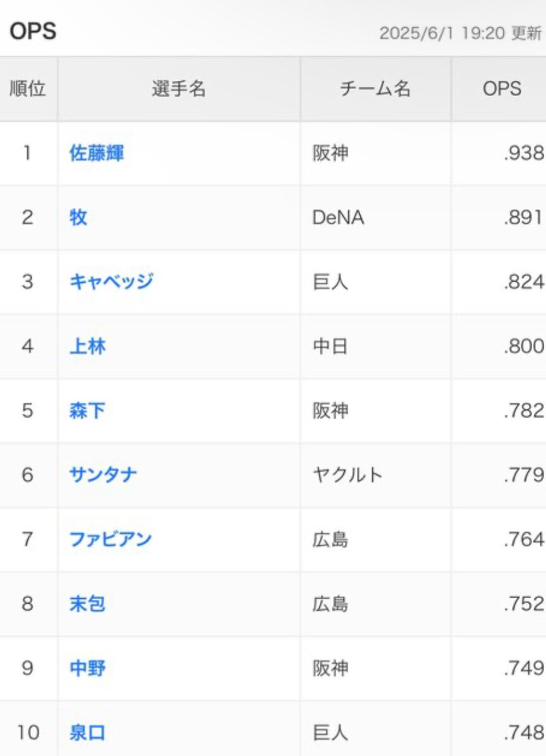546x756 pixels.
Task: Click the チーム名 column header
Action: click(x=375, y=88)
